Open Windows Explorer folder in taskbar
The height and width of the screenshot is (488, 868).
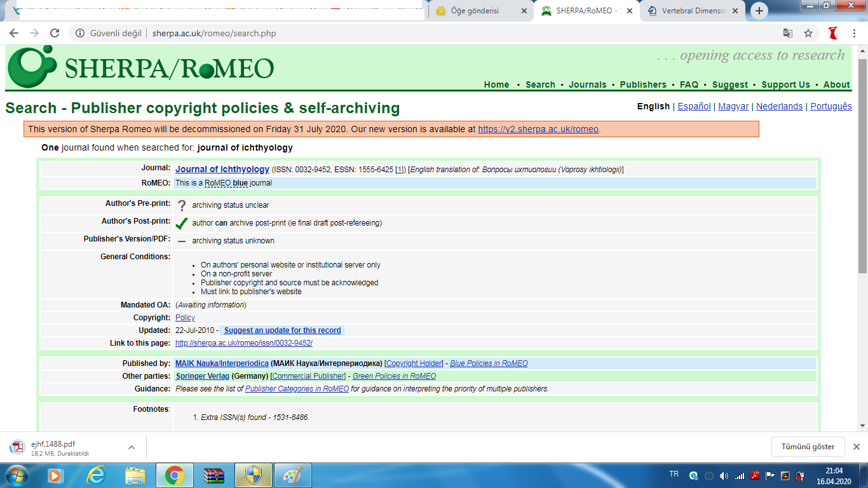[x=135, y=475]
